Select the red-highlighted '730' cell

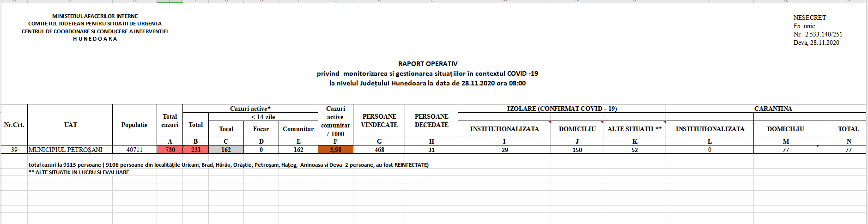coord(170,150)
